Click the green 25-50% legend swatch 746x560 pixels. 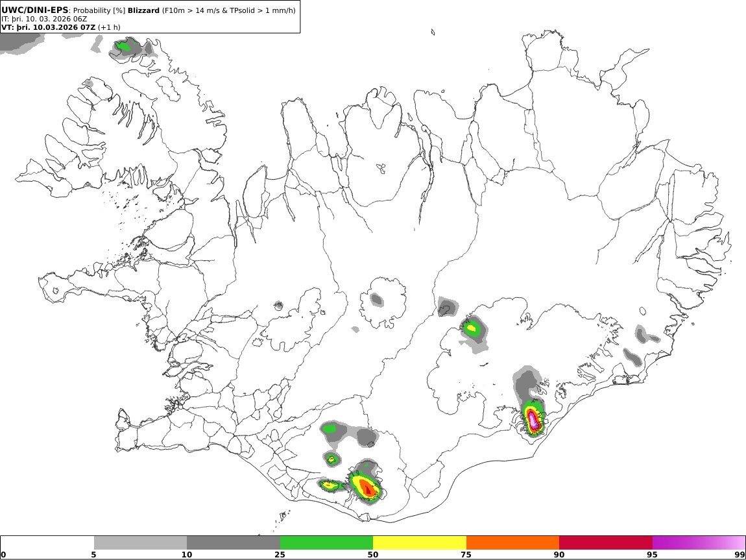[x=326, y=543]
